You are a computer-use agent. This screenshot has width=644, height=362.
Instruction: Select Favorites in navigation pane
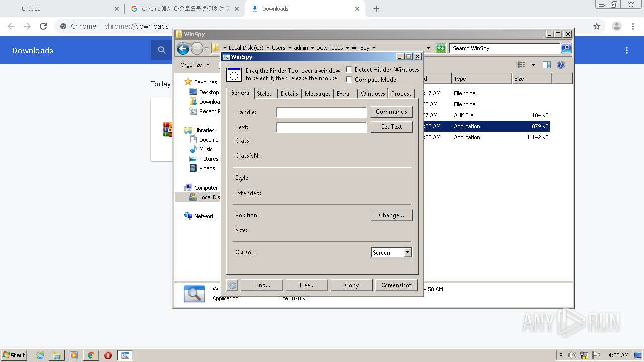(200, 82)
